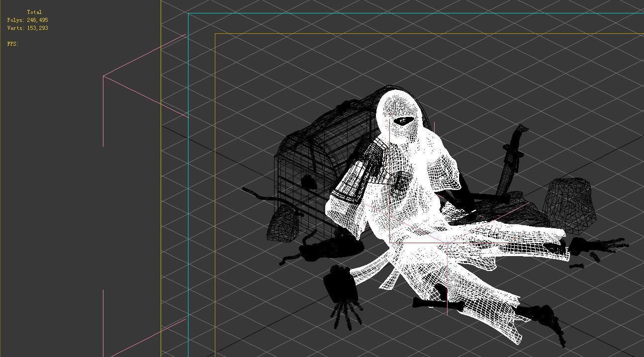Click the "Total" statistics heading
644x357 pixels.
(34, 12)
